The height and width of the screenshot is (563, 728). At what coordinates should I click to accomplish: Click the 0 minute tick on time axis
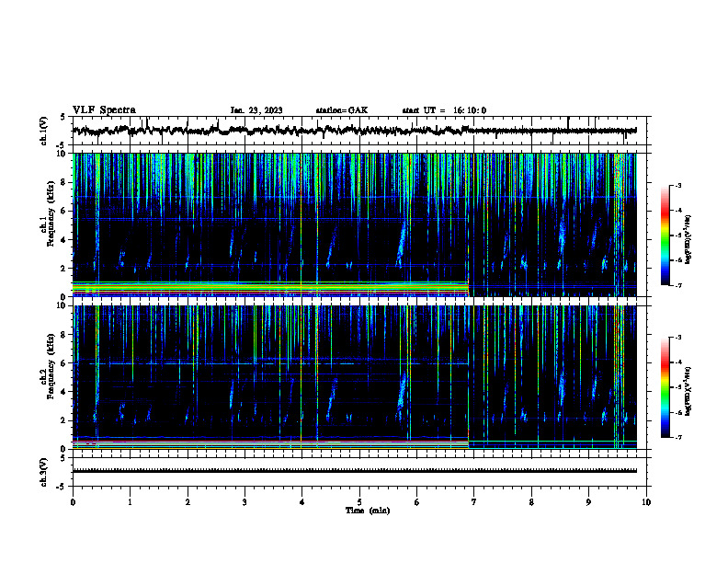point(73,502)
